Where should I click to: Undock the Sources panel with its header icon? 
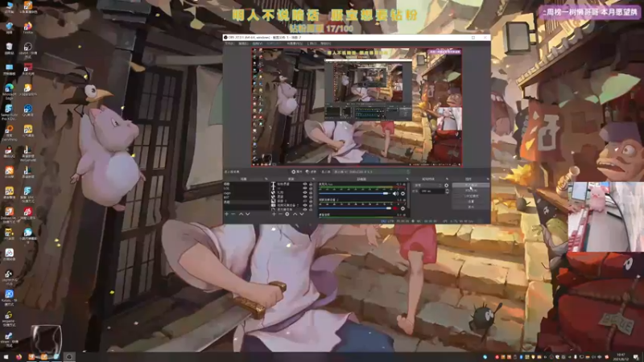(313, 179)
